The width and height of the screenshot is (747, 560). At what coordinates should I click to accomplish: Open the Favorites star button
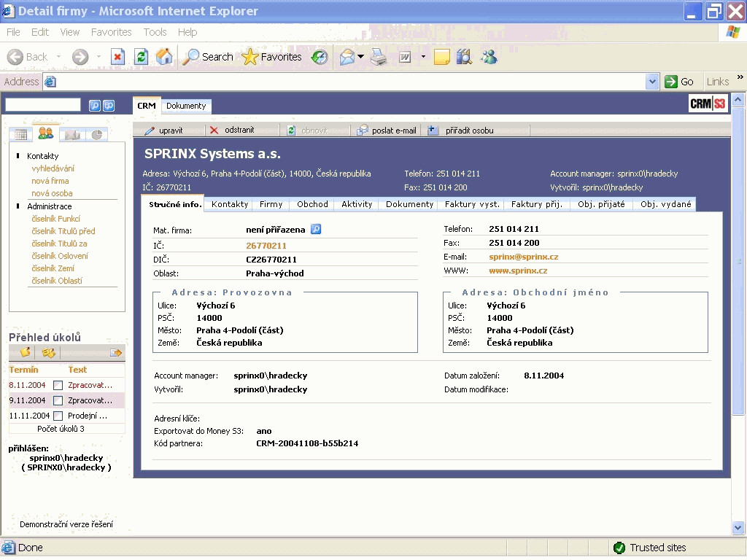coord(271,57)
